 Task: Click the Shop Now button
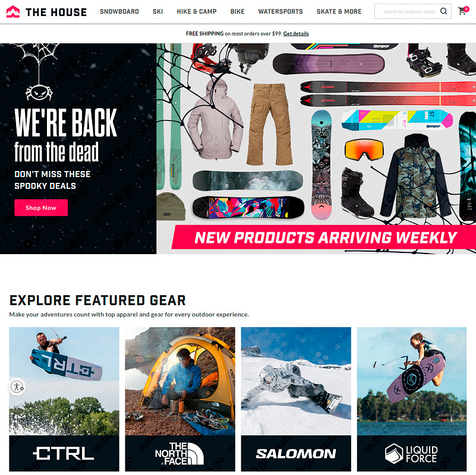click(41, 208)
